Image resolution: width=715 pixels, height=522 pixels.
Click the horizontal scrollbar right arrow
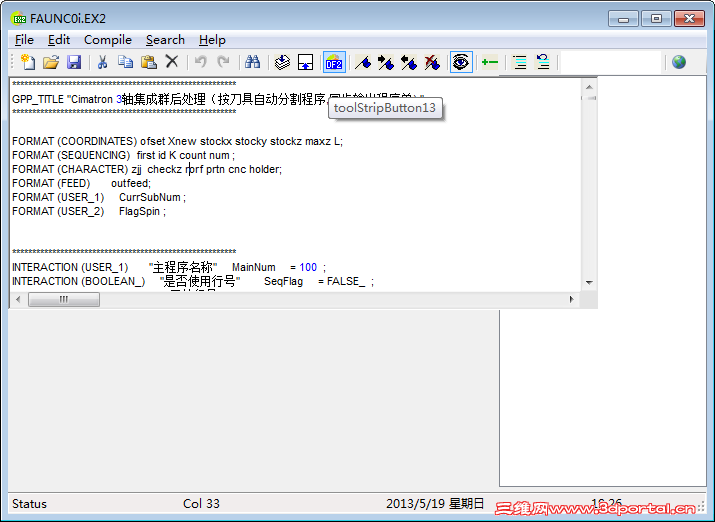click(x=571, y=300)
